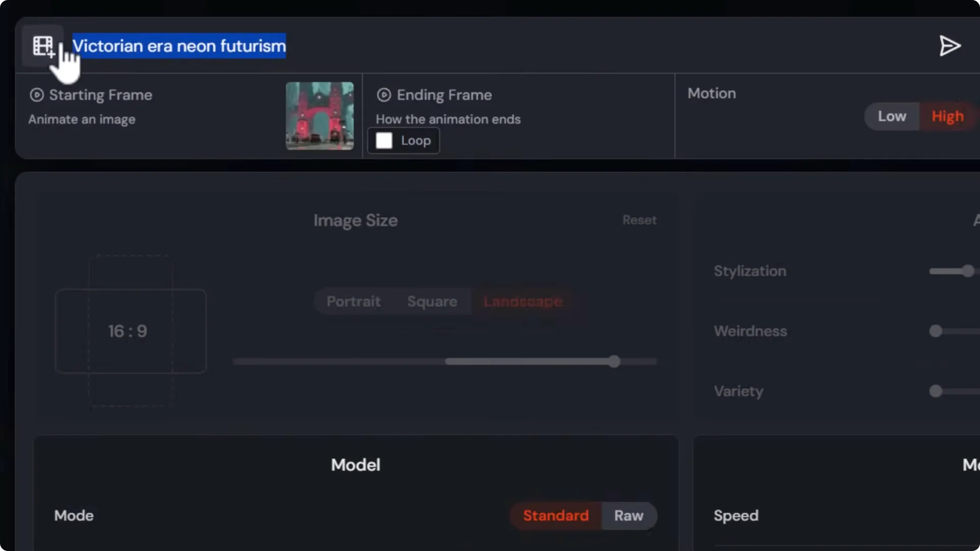Move the Variety slider
The height and width of the screenshot is (551, 980).
pos(936,391)
